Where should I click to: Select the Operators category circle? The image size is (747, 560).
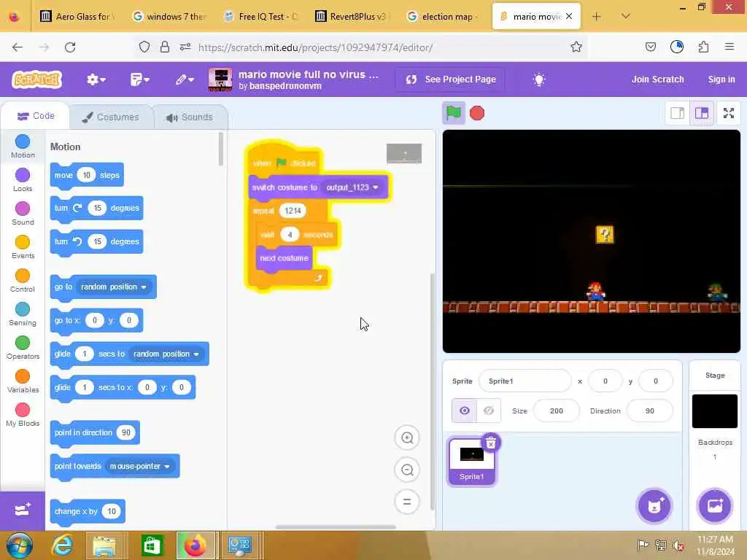[23, 343]
